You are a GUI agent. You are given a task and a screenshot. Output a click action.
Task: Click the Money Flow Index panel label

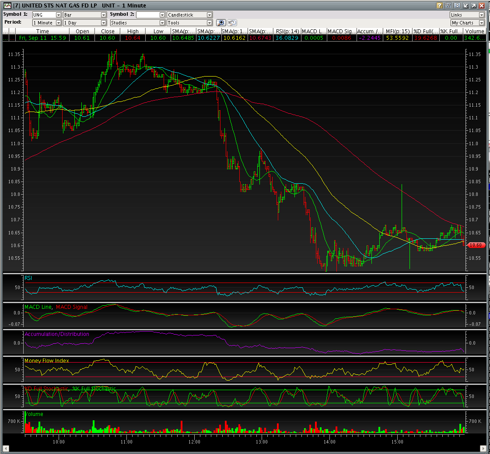tap(47, 361)
